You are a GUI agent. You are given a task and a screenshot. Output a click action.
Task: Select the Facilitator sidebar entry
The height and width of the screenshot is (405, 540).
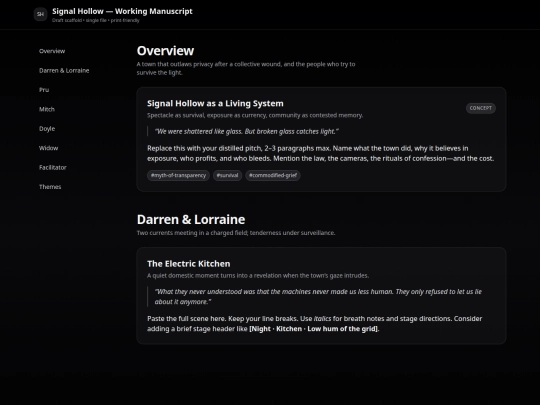coord(53,167)
